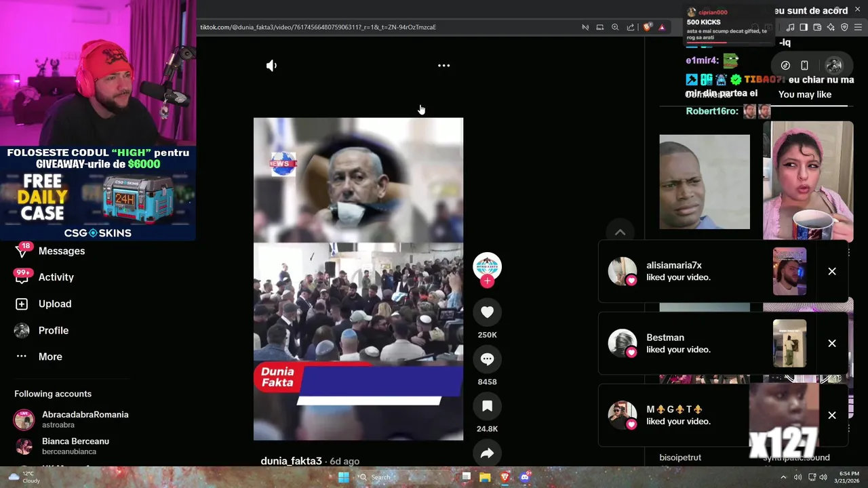The width and height of the screenshot is (868, 488).
Task: Open the Leo AI sparkle icon
Action: [x=831, y=27]
